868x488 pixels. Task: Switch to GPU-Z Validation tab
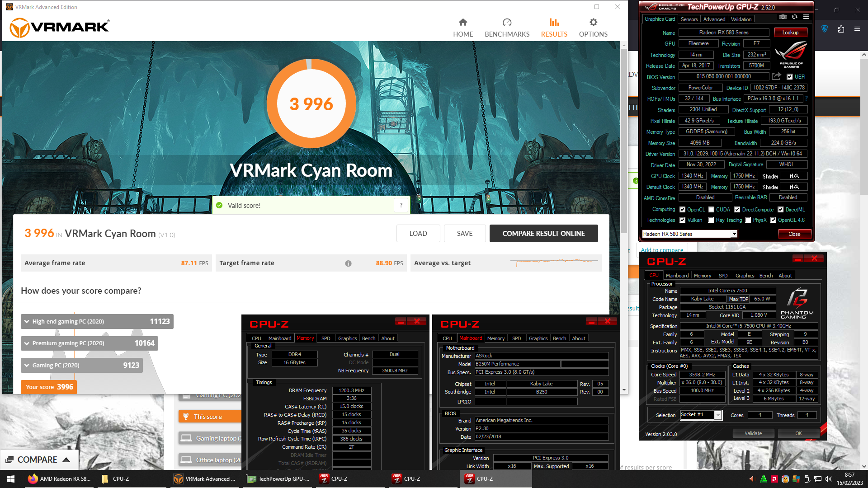(741, 19)
